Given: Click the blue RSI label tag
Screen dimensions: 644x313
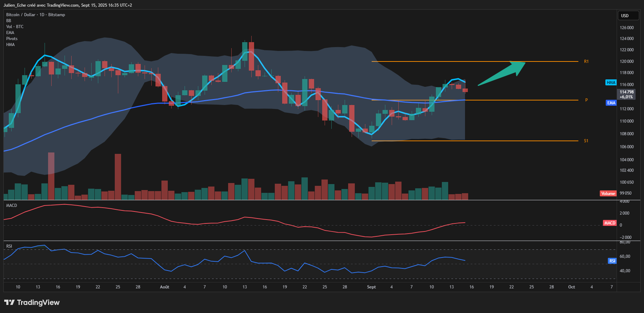Looking at the screenshot, I should [x=612, y=261].
